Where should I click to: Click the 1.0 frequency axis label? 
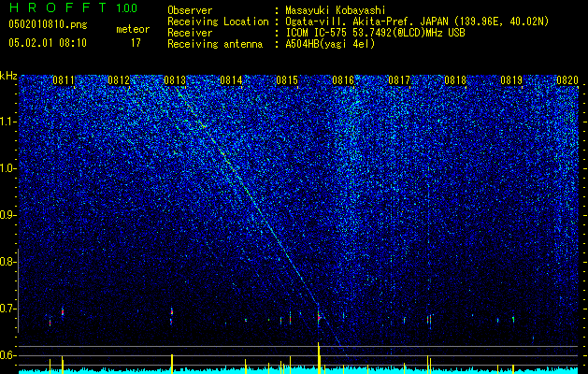click(7, 169)
